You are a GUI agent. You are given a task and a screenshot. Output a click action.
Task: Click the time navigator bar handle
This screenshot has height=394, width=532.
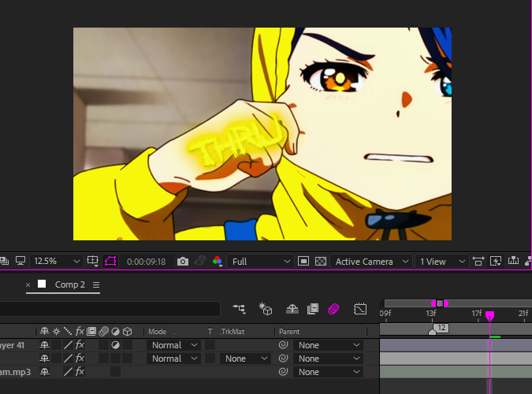pos(440,303)
